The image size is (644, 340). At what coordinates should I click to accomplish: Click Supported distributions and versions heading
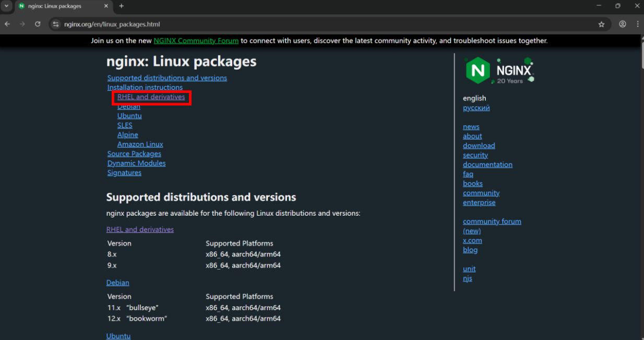click(201, 197)
